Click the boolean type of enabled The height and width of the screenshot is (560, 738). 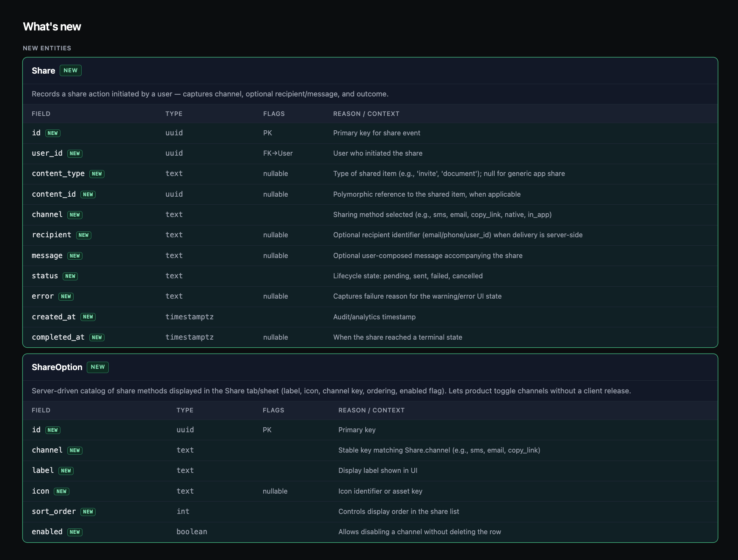tap(192, 532)
